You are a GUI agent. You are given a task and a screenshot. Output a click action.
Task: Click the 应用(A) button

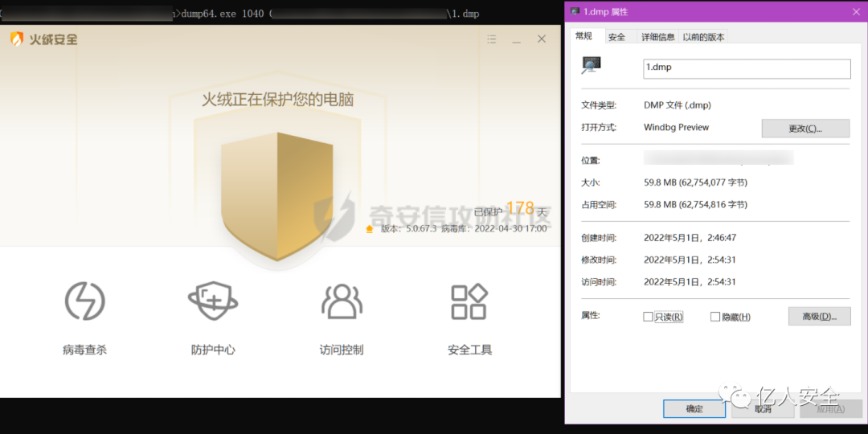(x=830, y=409)
